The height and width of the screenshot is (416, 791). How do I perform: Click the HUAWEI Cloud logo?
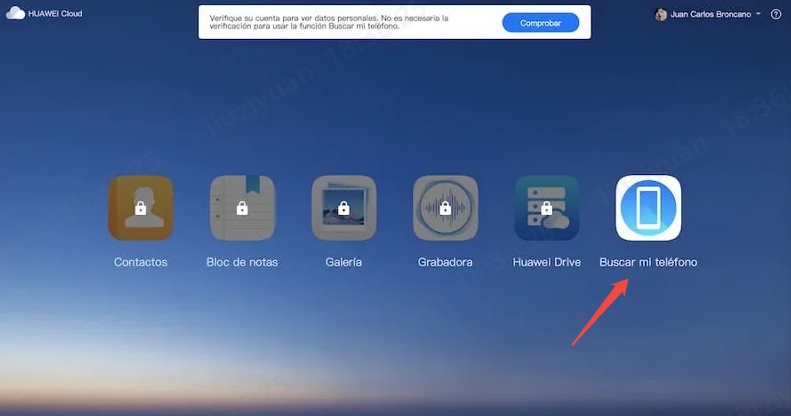point(44,14)
